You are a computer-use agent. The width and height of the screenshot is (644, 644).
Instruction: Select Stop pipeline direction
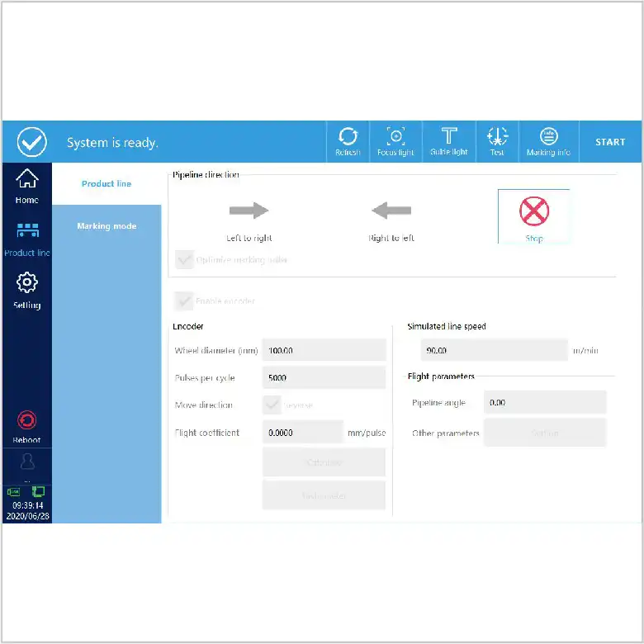[x=533, y=216]
